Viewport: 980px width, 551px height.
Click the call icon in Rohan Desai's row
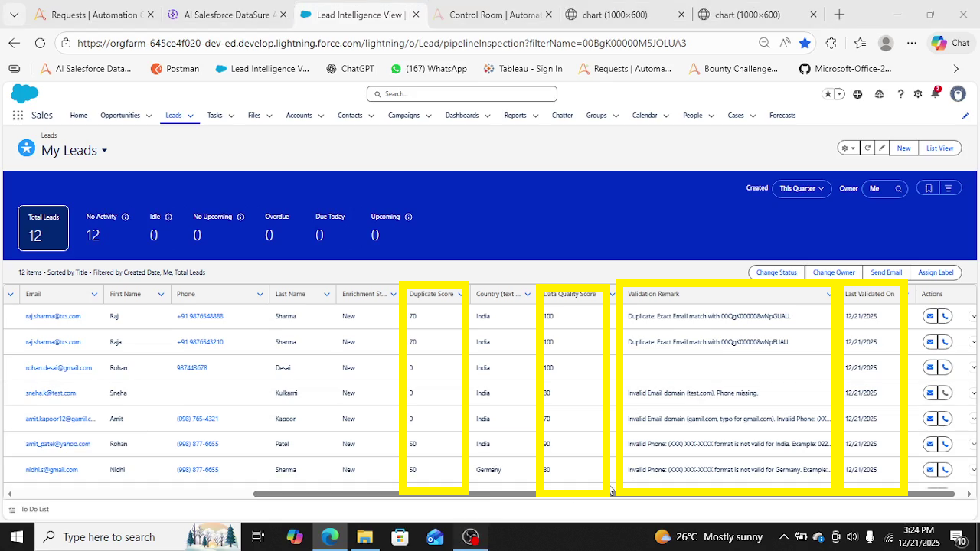click(x=945, y=368)
